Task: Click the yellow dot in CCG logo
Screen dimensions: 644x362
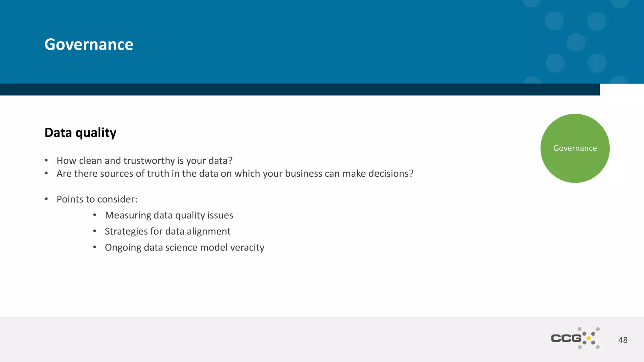Action: pos(589,338)
